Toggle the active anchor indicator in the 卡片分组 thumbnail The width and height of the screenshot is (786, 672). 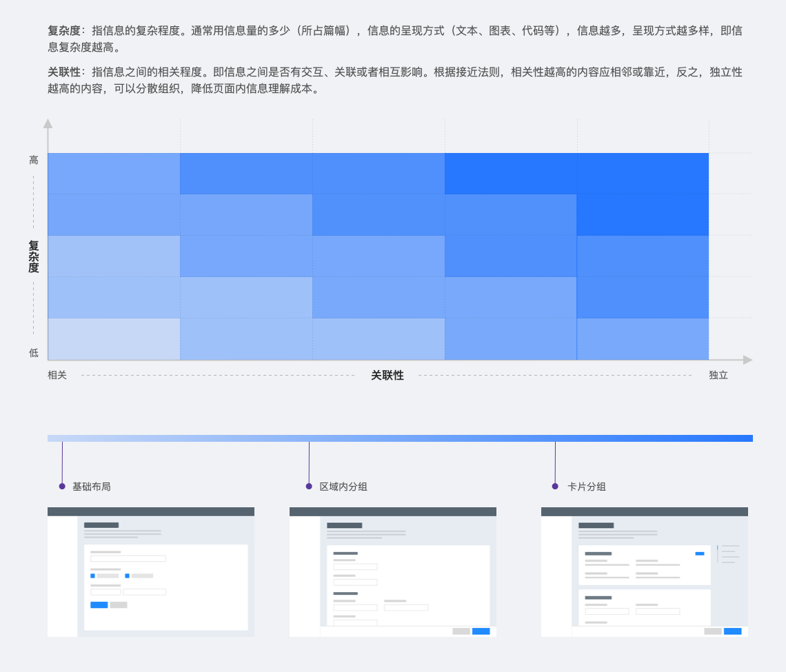pos(718,548)
